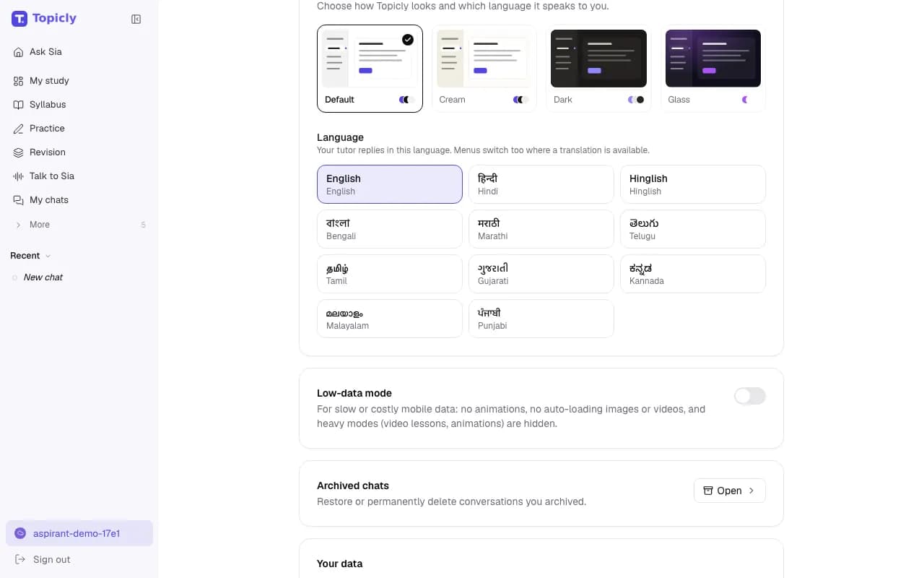Select the Dark theme
The width and height of the screenshot is (924, 578).
pos(598,69)
